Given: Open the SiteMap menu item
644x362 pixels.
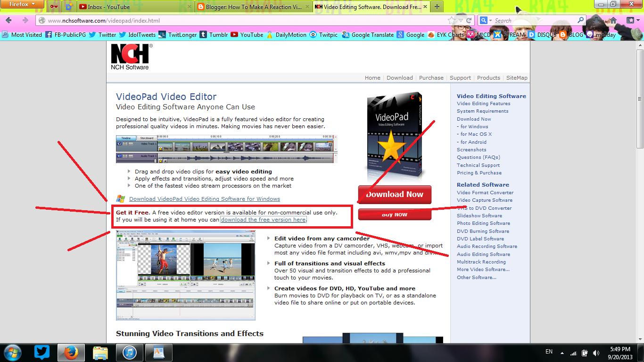Looking at the screenshot, I should (517, 78).
